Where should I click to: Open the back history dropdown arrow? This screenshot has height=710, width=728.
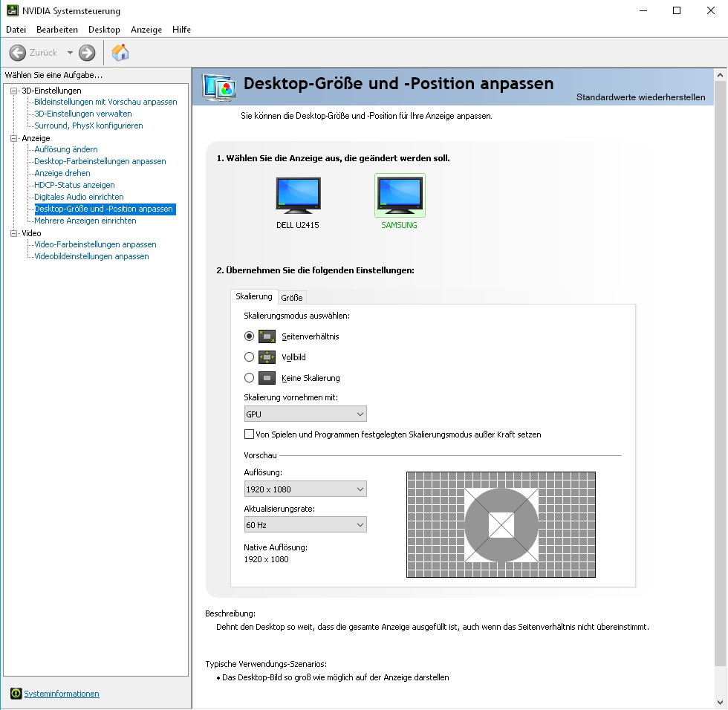tap(70, 53)
